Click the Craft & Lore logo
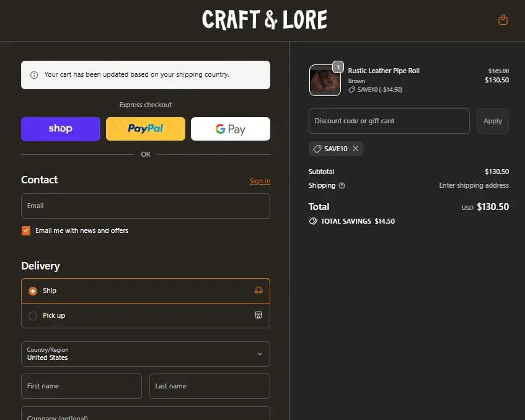Image resolution: width=525 pixels, height=420 pixels. click(265, 19)
